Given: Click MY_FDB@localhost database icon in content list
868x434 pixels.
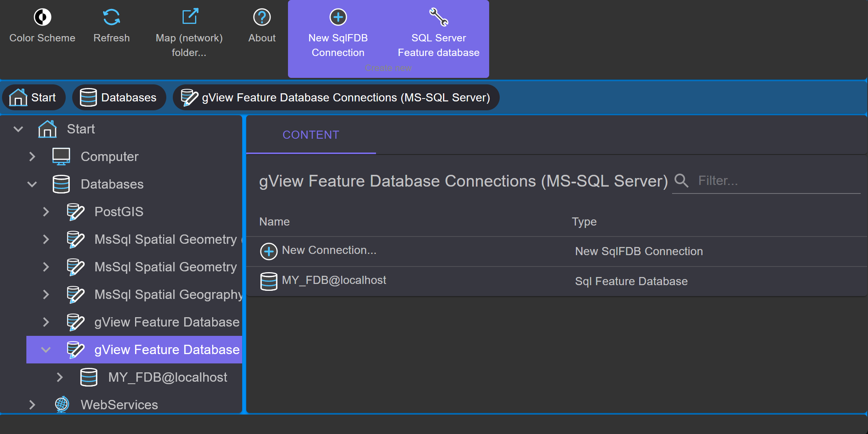Looking at the screenshot, I should coord(269,281).
